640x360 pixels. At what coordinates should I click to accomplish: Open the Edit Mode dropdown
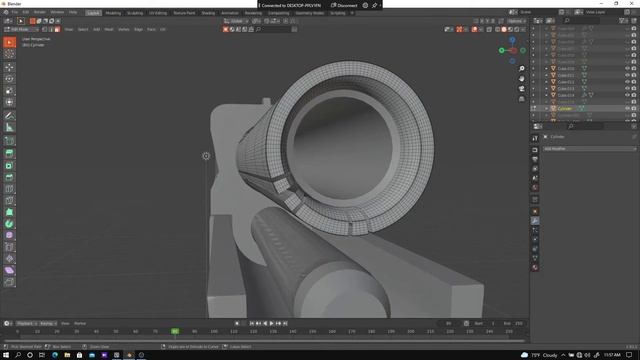pos(21,29)
